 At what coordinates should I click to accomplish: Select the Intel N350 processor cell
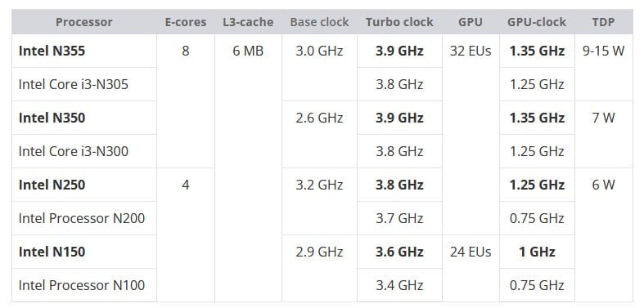click(x=84, y=118)
